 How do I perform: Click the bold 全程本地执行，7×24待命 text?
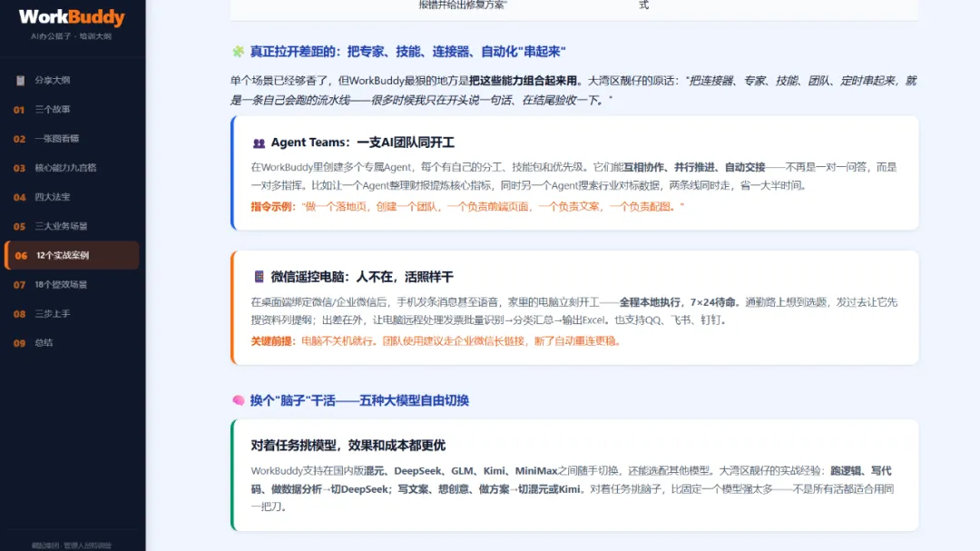tap(677, 302)
